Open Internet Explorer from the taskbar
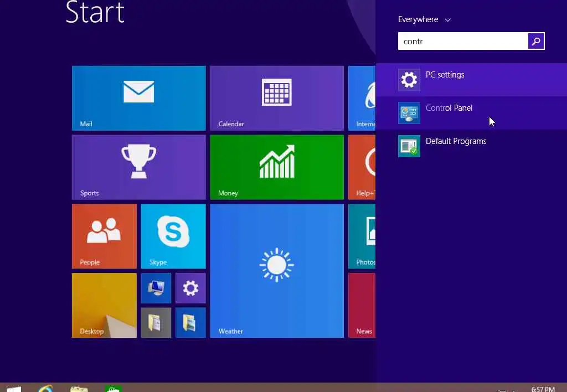 point(45,388)
